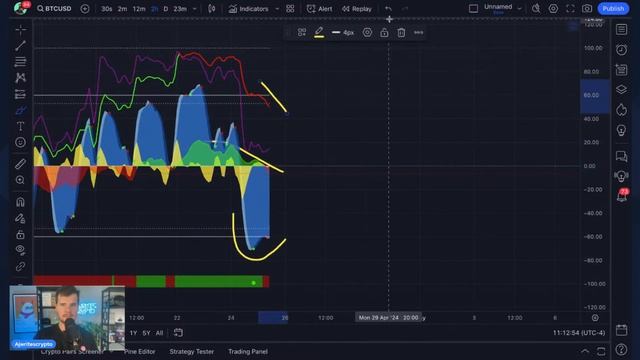
Task: Select the 12m timeframe
Action: coord(139,9)
